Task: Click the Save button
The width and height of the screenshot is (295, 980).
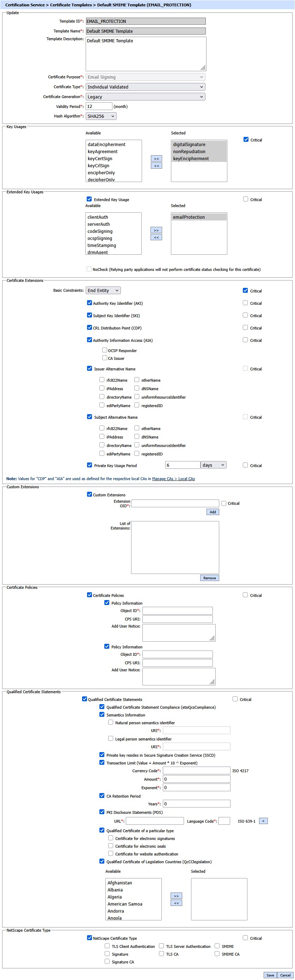Action: coord(270,975)
